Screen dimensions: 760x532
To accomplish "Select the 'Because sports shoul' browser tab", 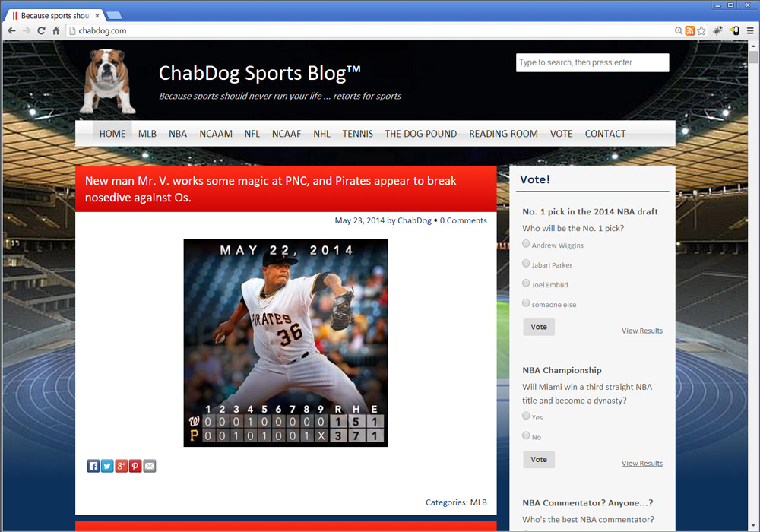I will tap(55, 15).
